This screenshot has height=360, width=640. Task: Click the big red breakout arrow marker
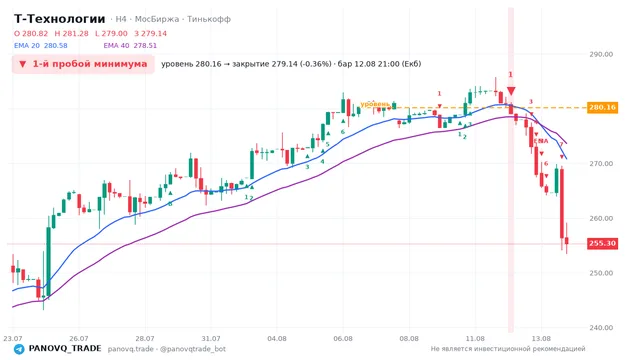point(511,91)
